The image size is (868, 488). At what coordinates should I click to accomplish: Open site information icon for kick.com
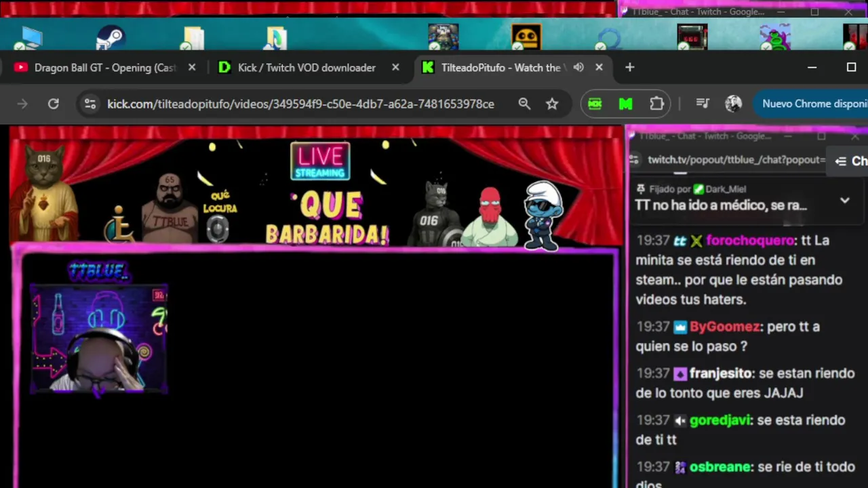pyautogui.click(x=90, y=104)
